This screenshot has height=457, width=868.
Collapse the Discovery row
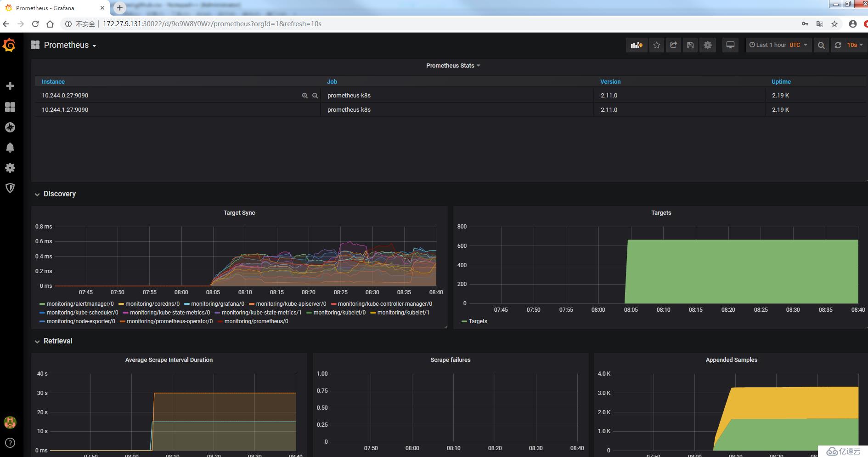click(x=55, y=194)
